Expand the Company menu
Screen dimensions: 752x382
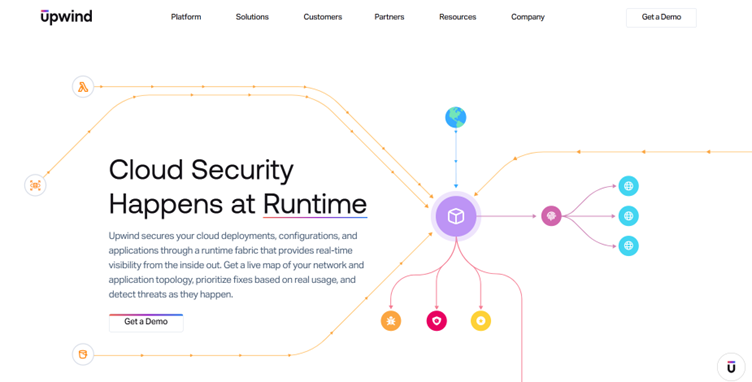tap(528, 17)
